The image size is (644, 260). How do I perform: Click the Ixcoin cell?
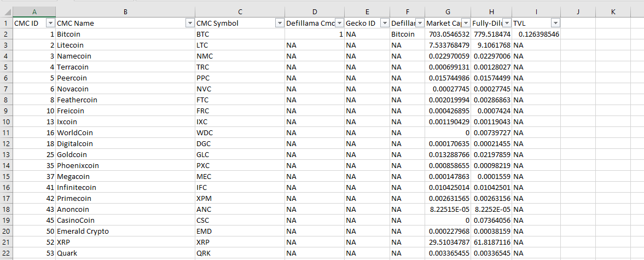click(x=125, y=122)
